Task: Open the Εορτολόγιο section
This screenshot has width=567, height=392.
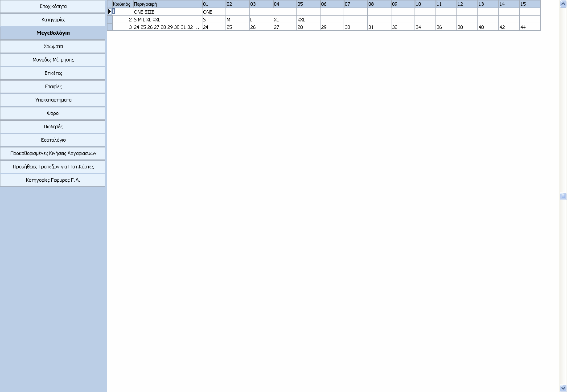Action: 53,140
